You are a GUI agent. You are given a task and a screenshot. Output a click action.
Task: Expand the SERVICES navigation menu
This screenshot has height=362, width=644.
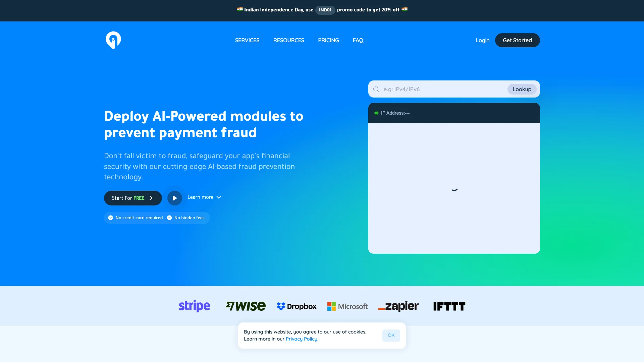pos(247,40)
